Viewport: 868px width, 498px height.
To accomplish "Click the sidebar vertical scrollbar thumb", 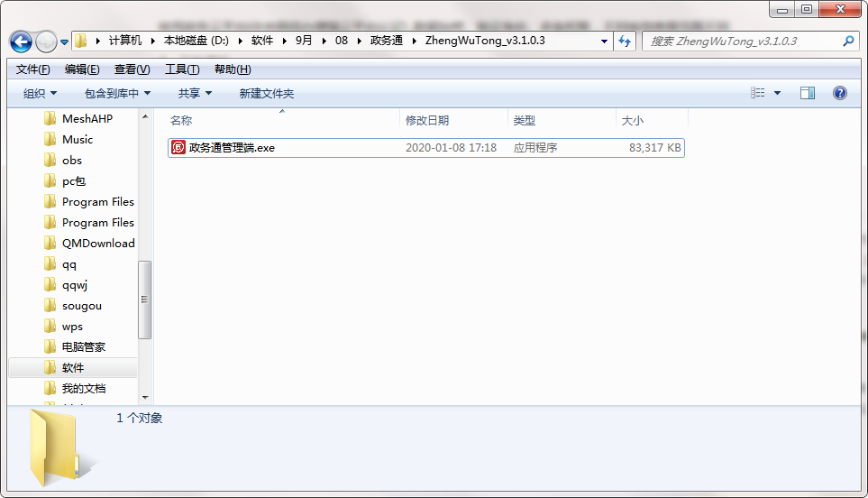I will pos(144,300).
